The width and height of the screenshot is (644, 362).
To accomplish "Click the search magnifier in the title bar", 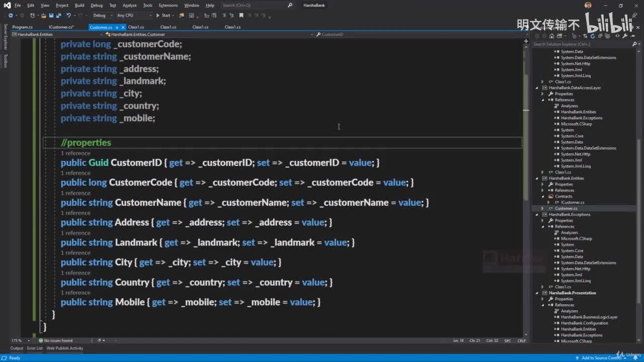I will point(290,6).
